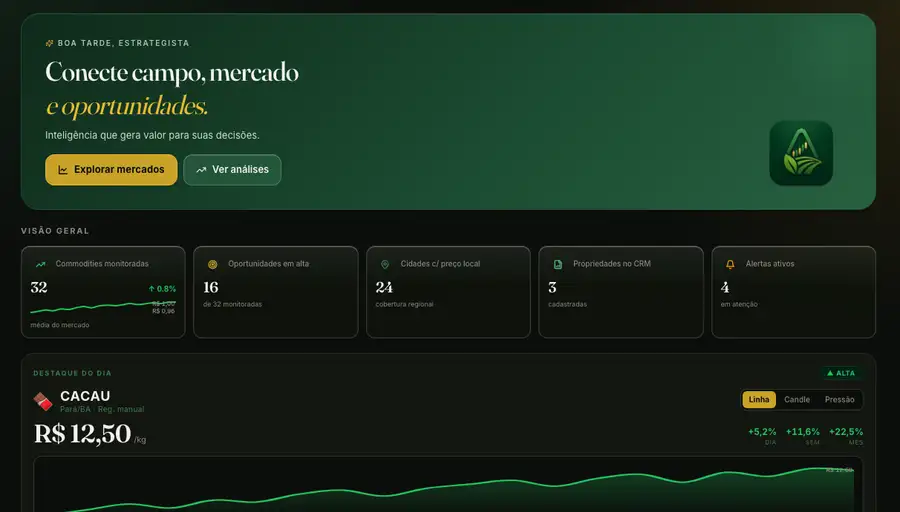Open Ver análises
The width and height of the screenshot is (900, 512).
(232, 170)
